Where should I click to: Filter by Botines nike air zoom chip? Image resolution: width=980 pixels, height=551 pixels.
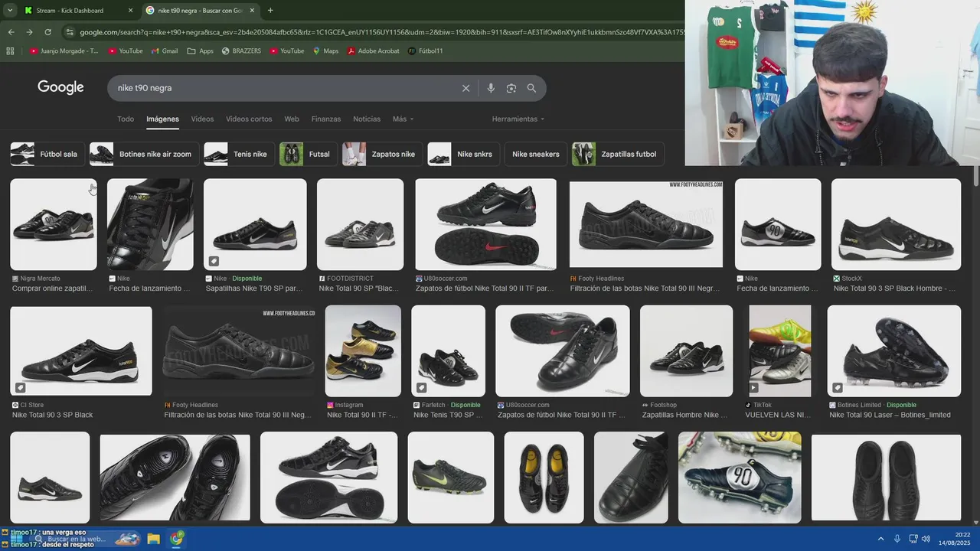(x=144, y=154)
